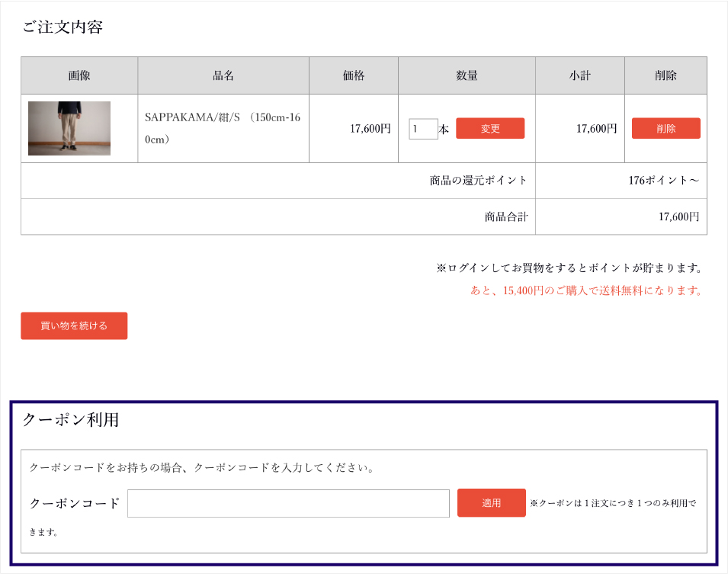Click the ログイン points notice text
The image size is (728, 574).
point(569,268)
